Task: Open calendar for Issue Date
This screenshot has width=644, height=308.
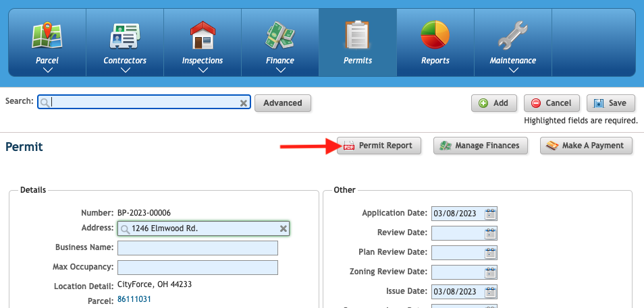Action: click(490, 292)
